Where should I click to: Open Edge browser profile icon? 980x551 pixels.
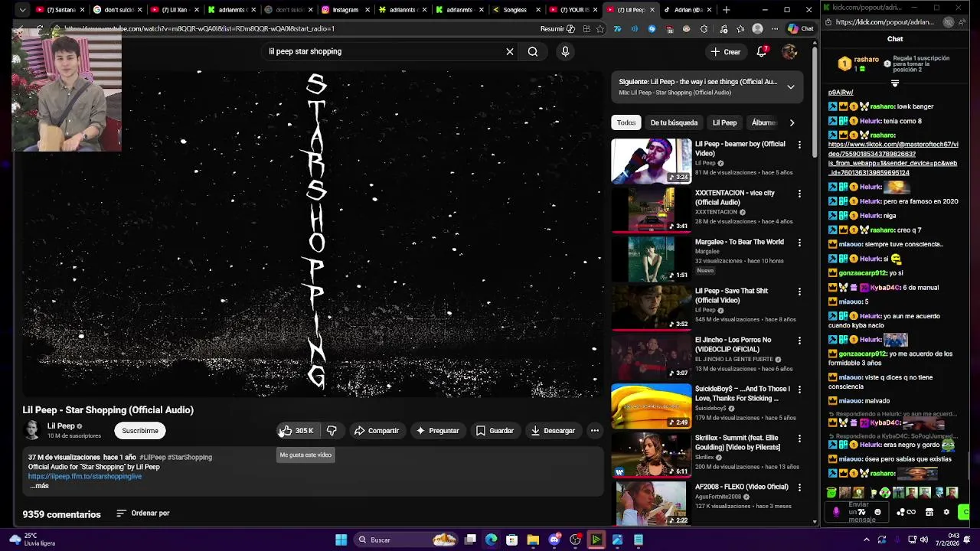[x=757, y=29]
